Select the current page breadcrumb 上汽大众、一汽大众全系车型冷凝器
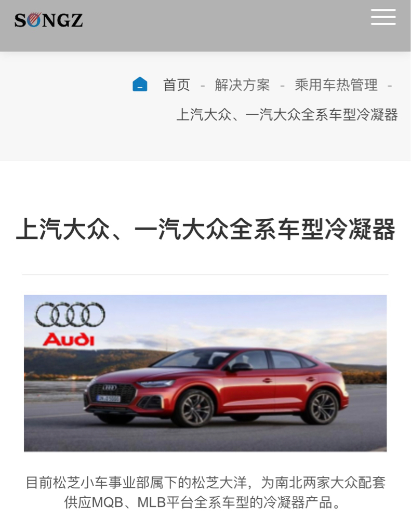411x532 pixels. click(x=287, y=115)
